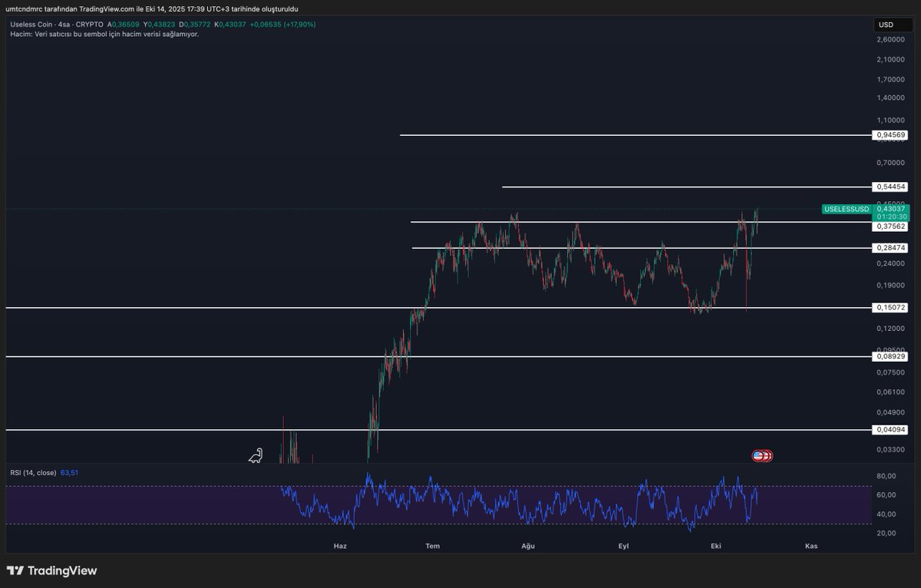921x588 pixels.
Task: Select the 0,37562 price level label
Action: (890, 226)
